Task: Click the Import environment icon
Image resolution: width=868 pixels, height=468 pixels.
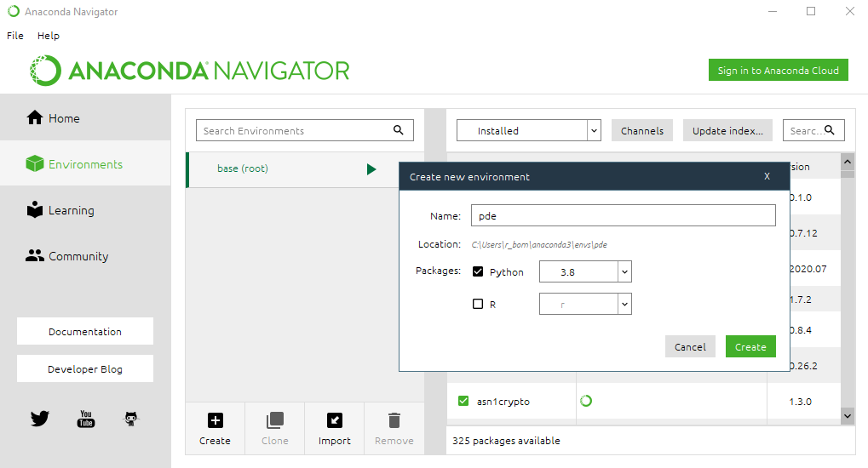Action: (x=335, y=420)
